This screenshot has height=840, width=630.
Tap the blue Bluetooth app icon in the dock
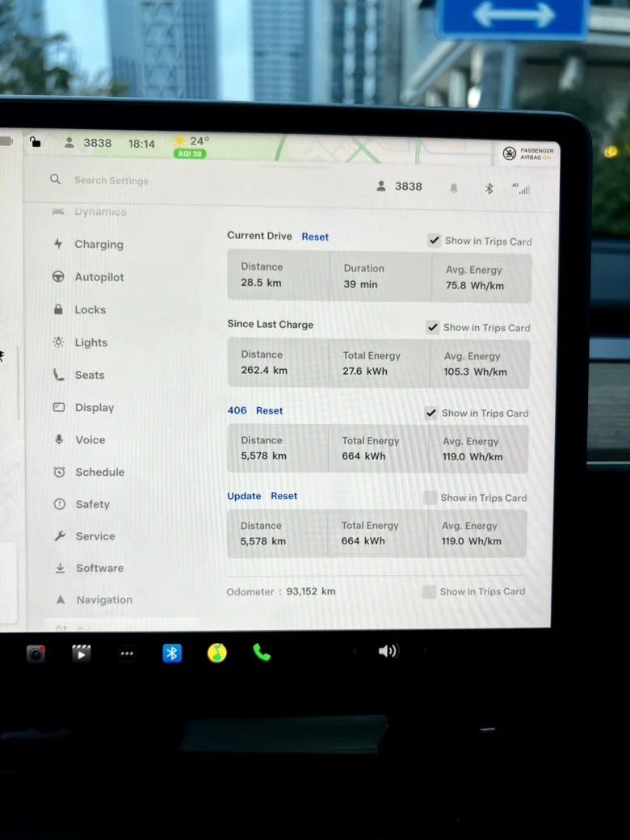point(172,653)
